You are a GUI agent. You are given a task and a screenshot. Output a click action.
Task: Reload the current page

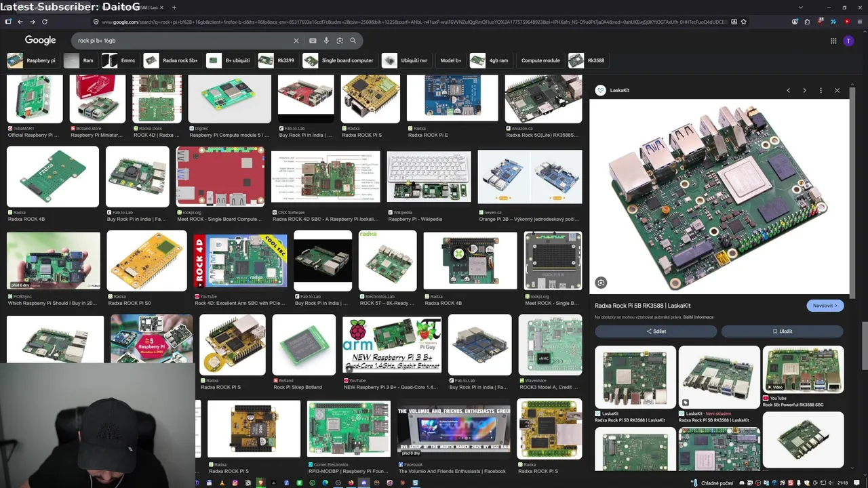45,22
